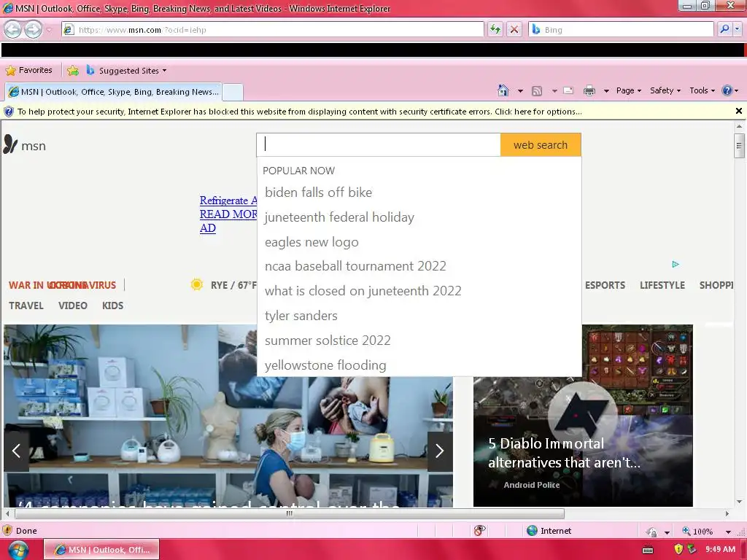Open the ESPORTS navigation item
The height and width of the screenshot is (560, 747).
point(605,285)
